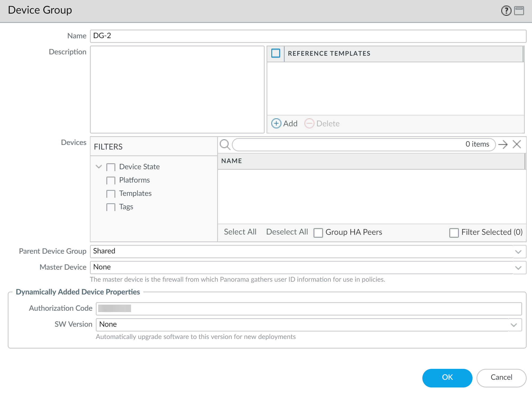Tick the Platforms filter checkbox
The height and width of the screenshot is (396, 532).
pos(111,180)
